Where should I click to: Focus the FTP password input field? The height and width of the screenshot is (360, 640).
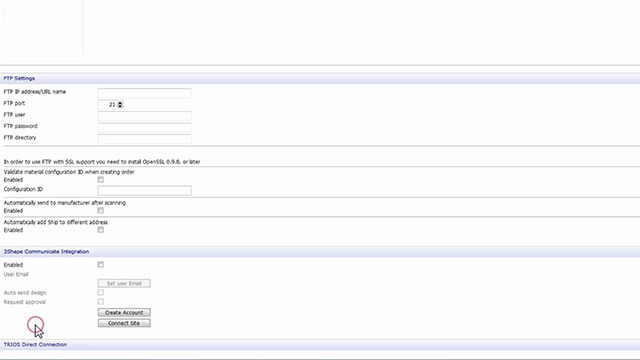pos(144,127)
